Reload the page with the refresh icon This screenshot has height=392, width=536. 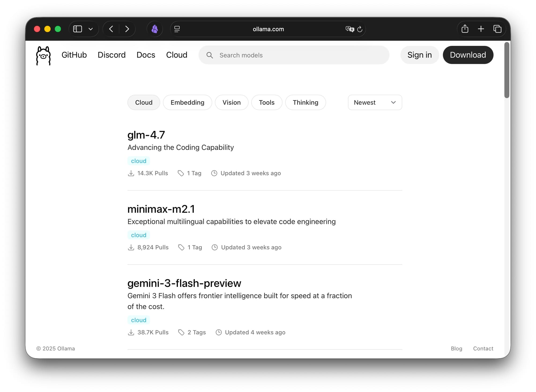click(360, 29)
